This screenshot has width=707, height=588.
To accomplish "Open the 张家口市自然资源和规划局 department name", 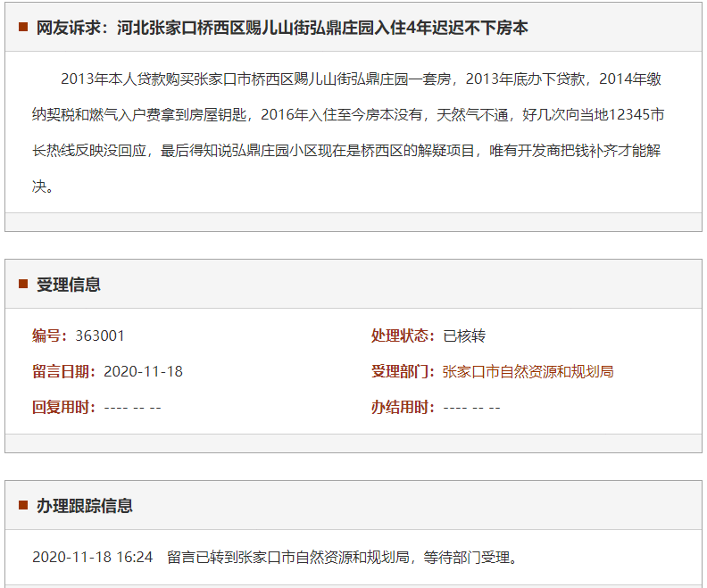I will [528, 371].
